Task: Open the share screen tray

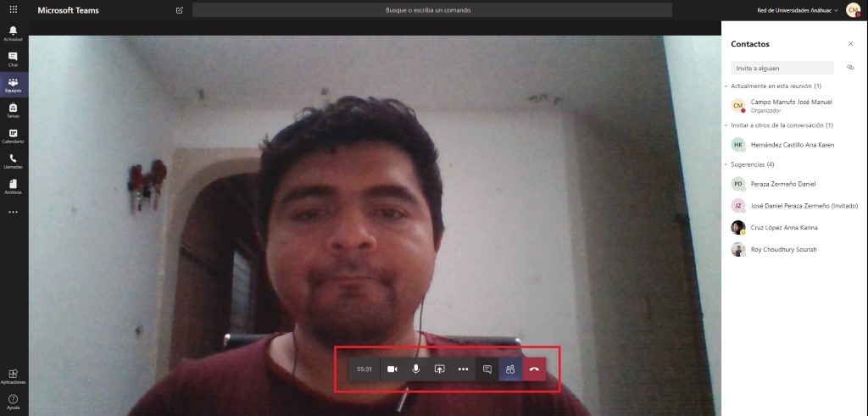Action: 440,369
